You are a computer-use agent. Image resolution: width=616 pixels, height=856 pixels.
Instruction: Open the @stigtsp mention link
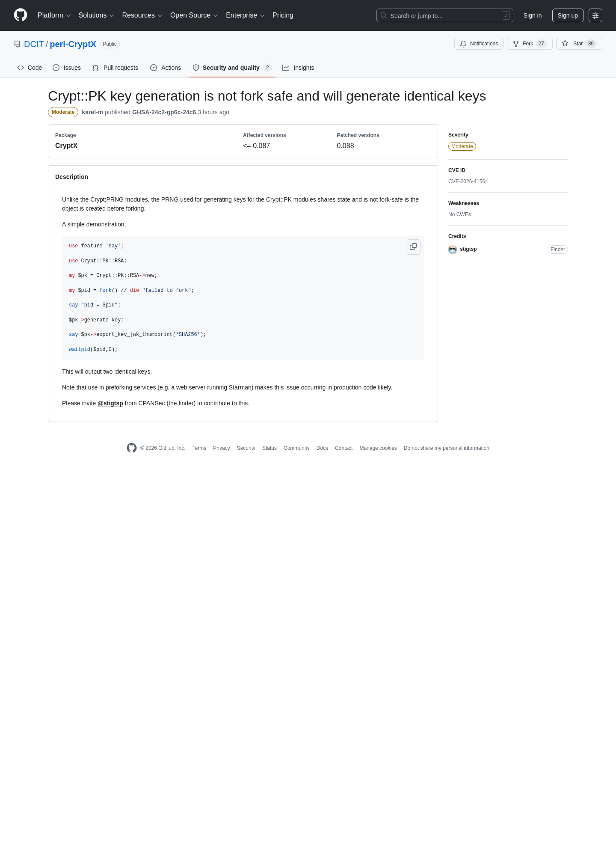point(110,403)
